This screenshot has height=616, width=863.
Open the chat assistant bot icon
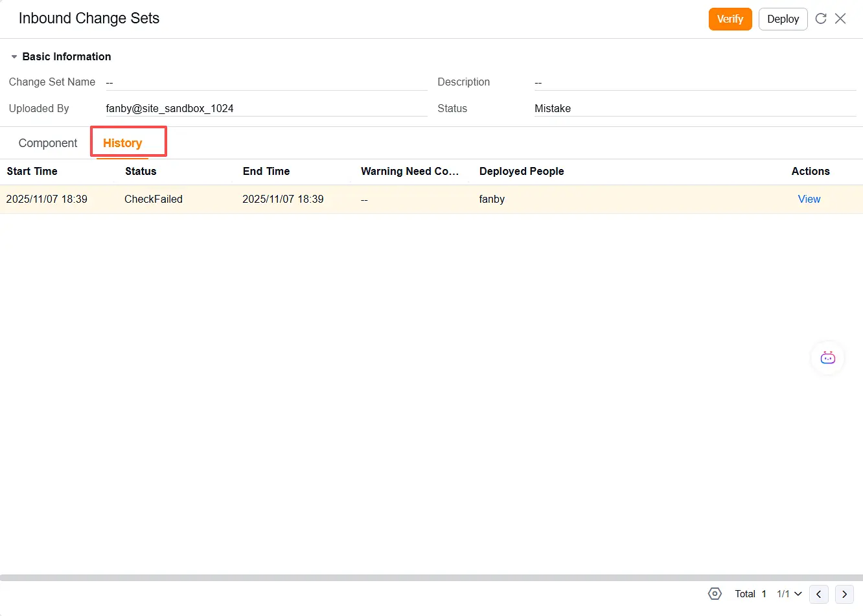pos(827,358)
